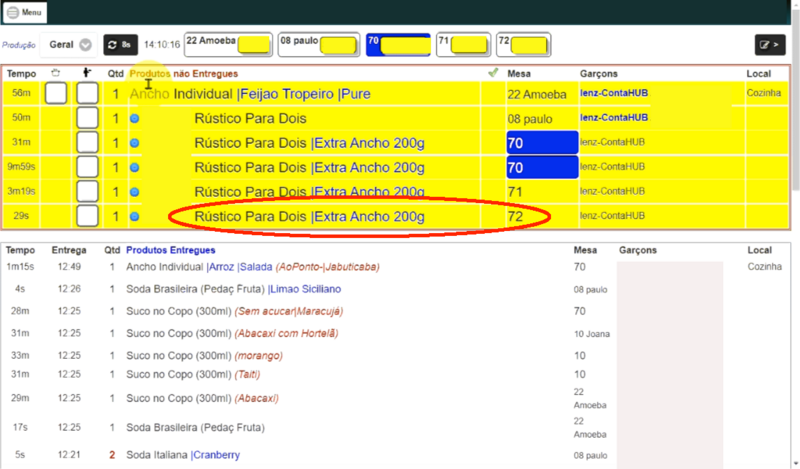800x469 pixels.
Task: Click the blue 70 cell on 9m59s row
Action: [542, 167]
